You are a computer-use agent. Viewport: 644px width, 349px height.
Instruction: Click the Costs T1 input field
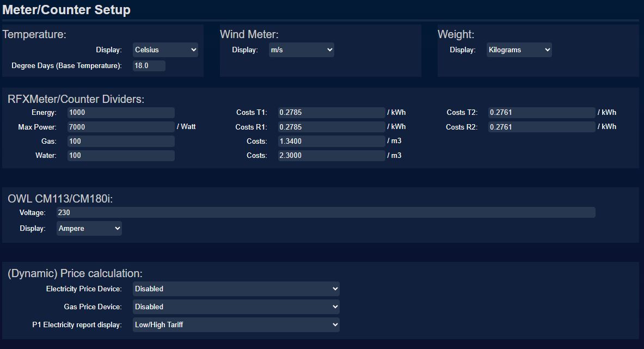pyautogui.click(x=331, y=113)
